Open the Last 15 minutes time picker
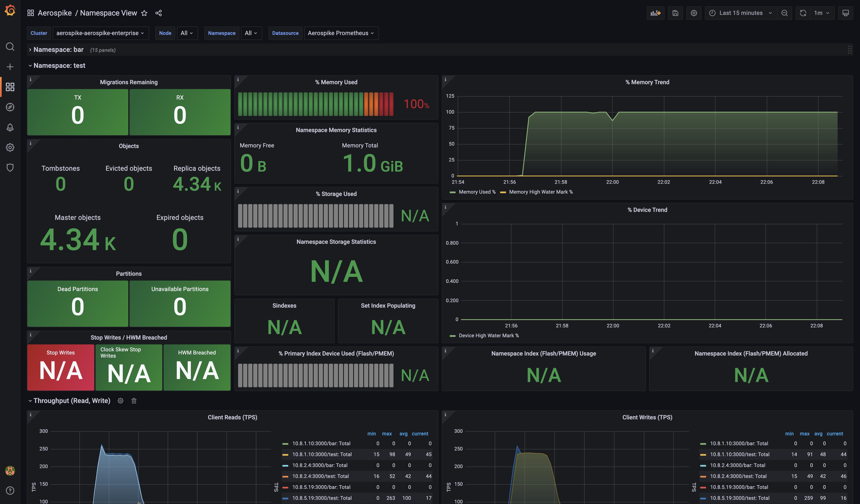860x504 pixels. coord(741,13)
